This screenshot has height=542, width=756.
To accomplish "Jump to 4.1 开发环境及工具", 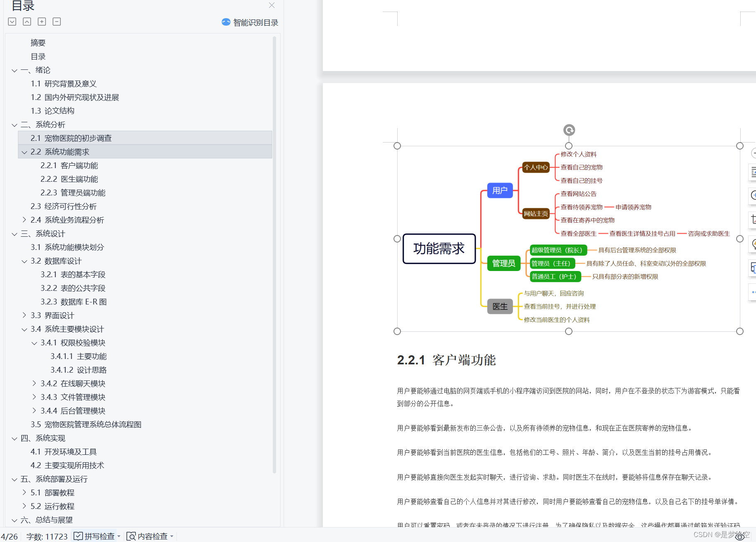I will coord(64,452).
